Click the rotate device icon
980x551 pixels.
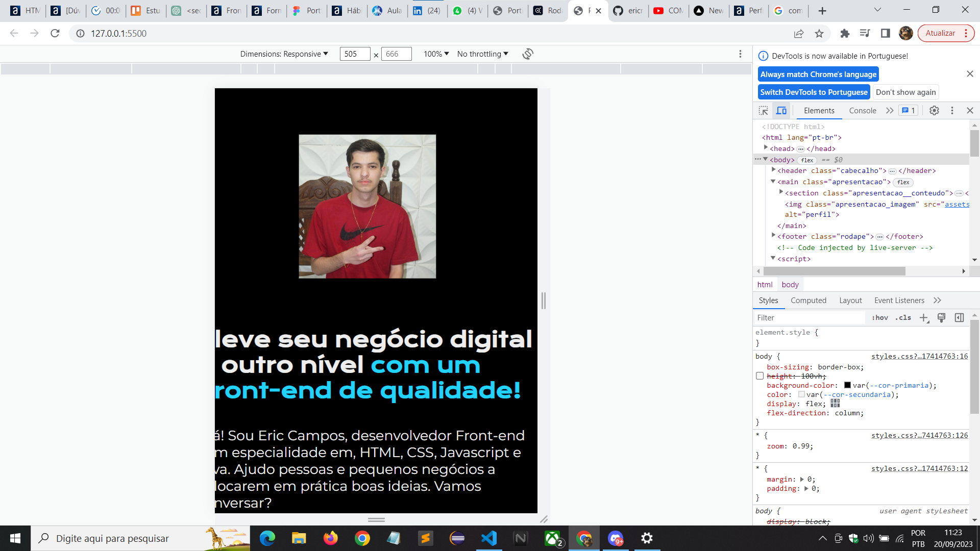click(x=528, y=54)
